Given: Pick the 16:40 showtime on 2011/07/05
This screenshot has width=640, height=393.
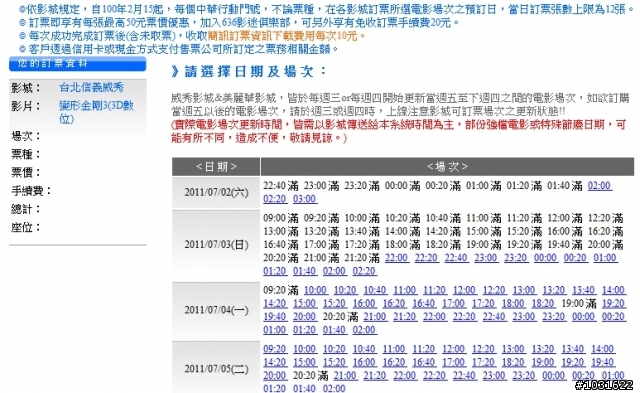Looking at the screenshot, I should (424, 362).
